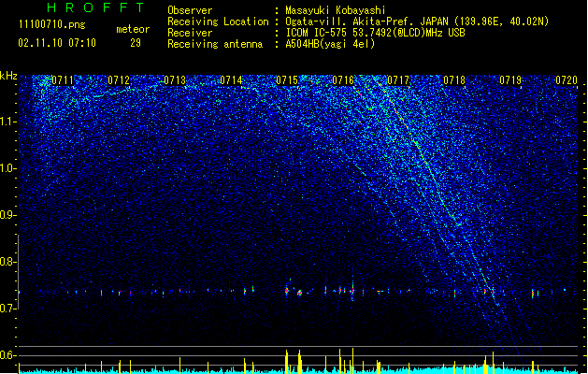588x374 pixels.
Task: Click the 0.9 kHz axis label
Action: point(7,215)
